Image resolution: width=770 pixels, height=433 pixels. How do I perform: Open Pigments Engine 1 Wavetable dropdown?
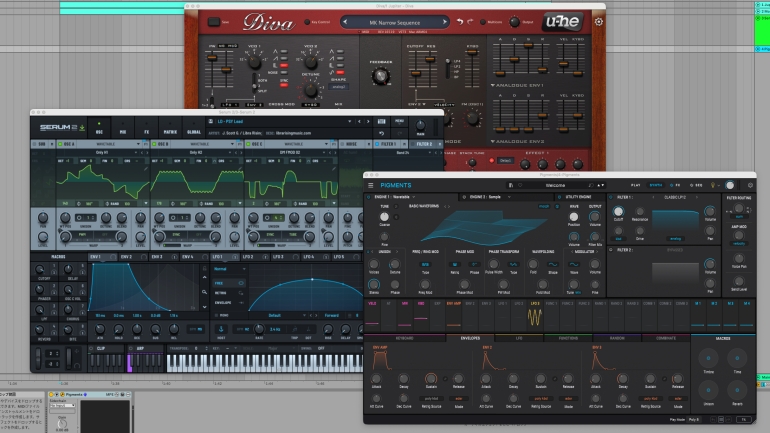pyautogui.click(x=414, y=197)
